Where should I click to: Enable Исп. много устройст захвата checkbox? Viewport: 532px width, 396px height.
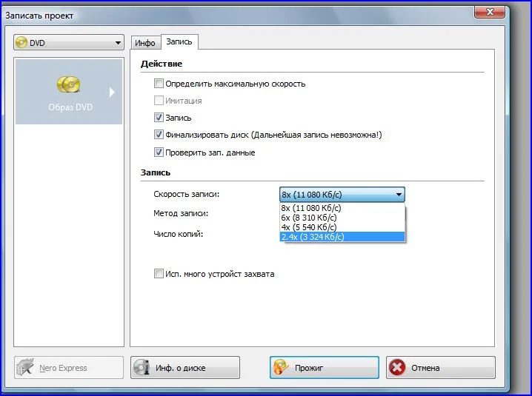(x=159, y=273)
